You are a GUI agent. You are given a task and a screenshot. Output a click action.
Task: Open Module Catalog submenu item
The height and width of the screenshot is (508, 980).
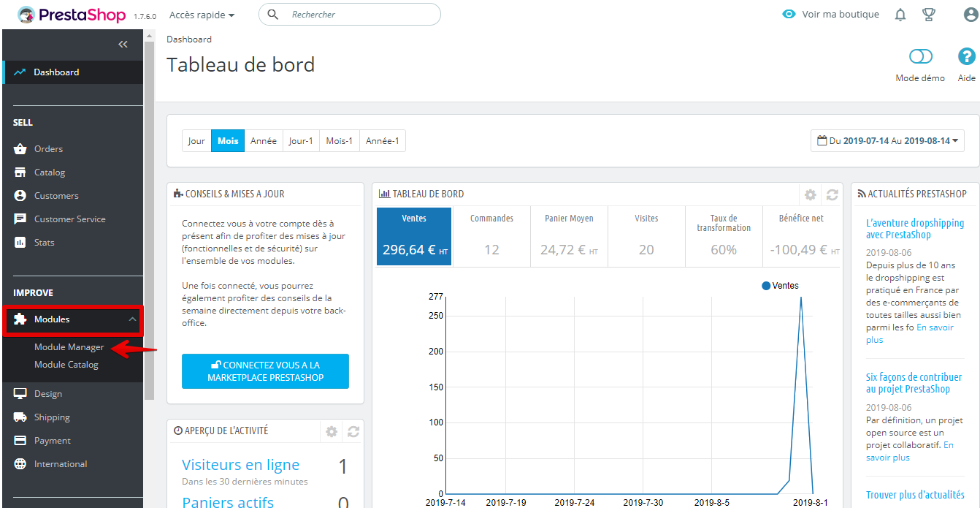tap(66, 365)
